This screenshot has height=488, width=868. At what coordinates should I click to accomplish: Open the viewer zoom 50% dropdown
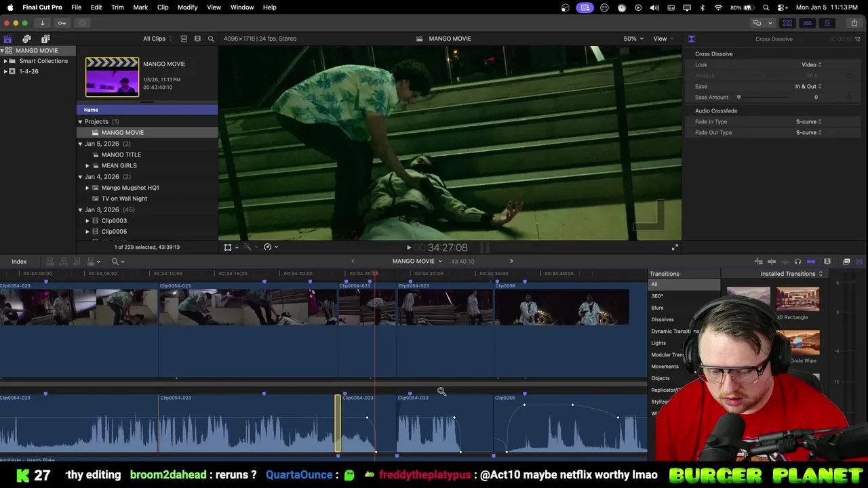[x=633, y=39]
